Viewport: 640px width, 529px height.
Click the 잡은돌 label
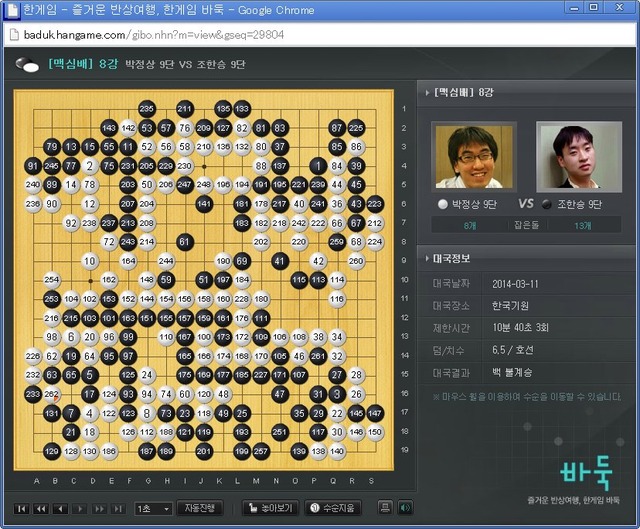[x=527, y=225]
